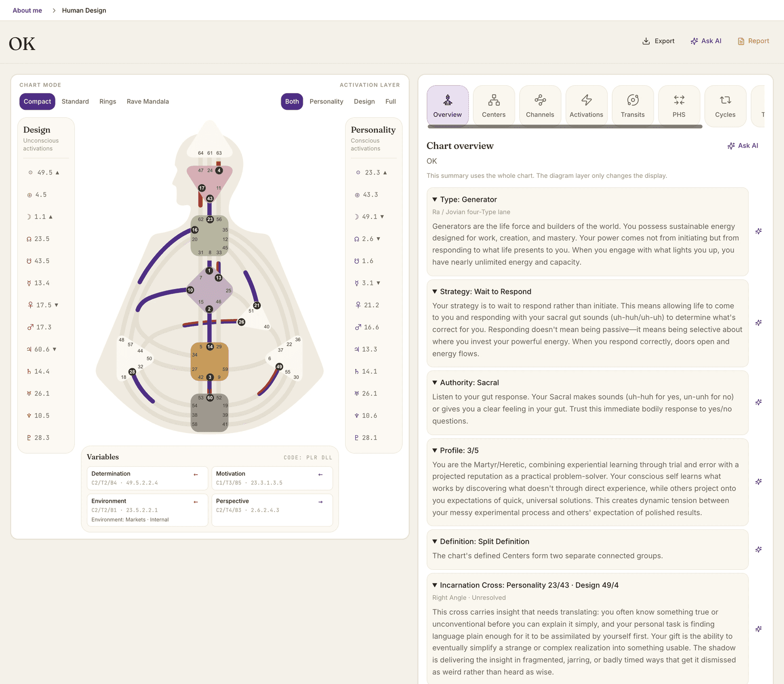Click sparkle icon beside Incarnation Cross card

click(x=759, y=629)
